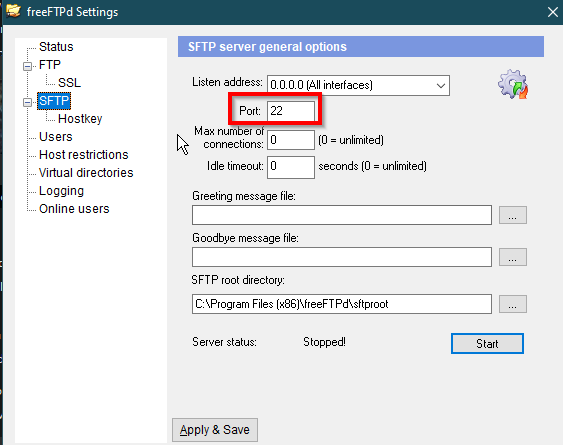Collapse the FTP tree node
The image size is (563, 445).
27,66
